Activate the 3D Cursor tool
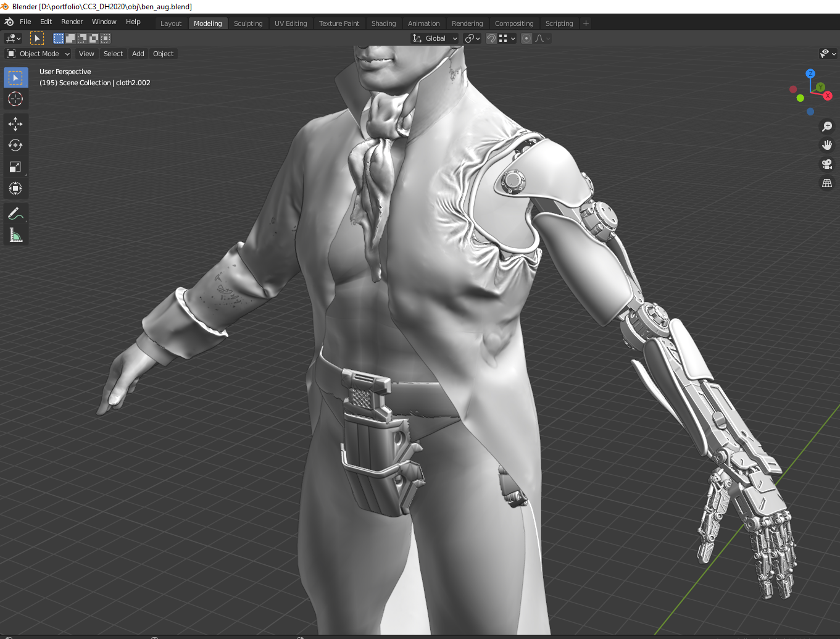 (x=15, y=99)
